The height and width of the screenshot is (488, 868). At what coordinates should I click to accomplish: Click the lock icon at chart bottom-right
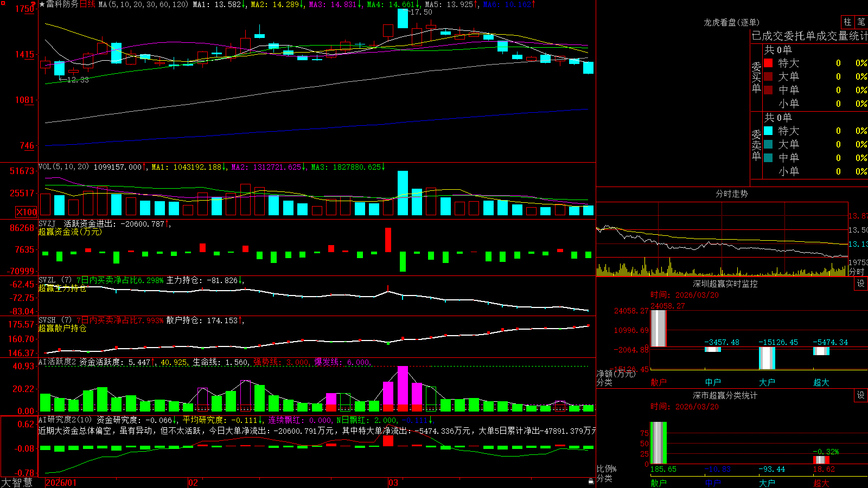point(591,481)
